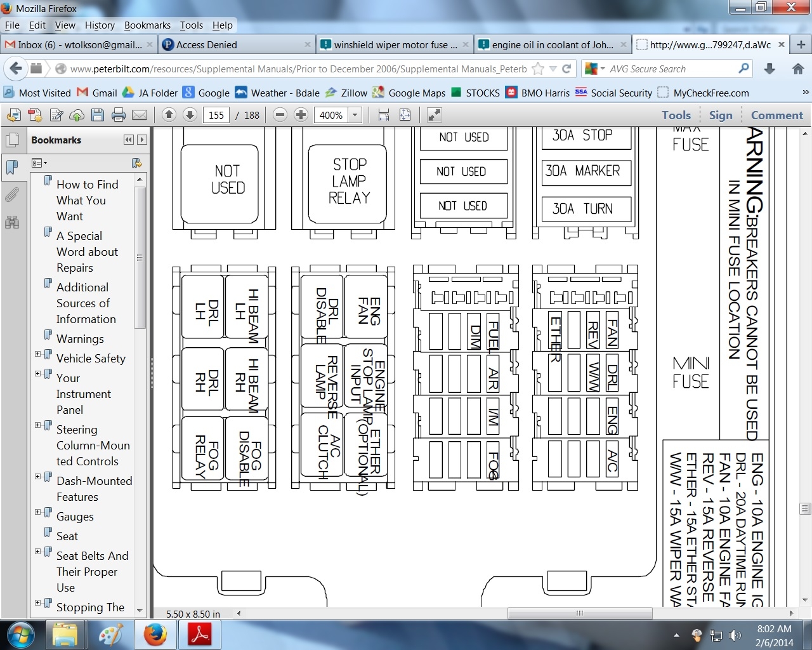Toggle PDF read mode (diagonal arrows) icon
The image size is (812, 650).
pos(434,115)
